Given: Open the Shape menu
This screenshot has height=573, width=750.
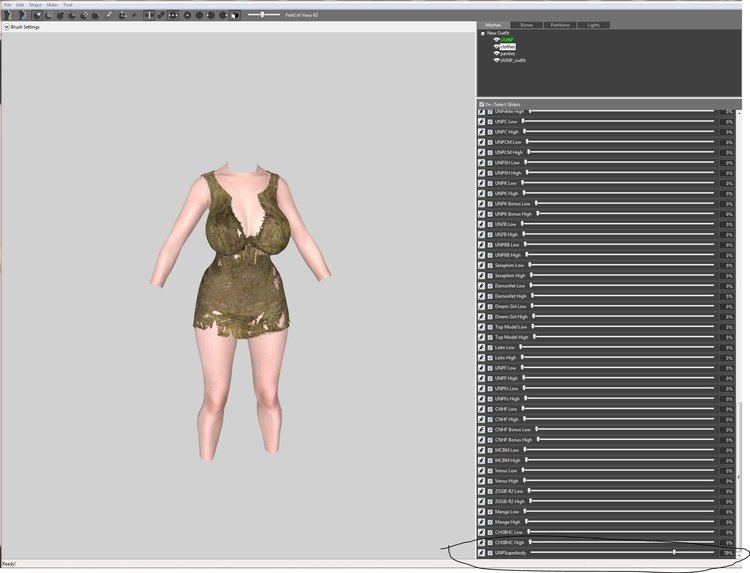Looking at the screenshot, I should click(x=35, y=5).
